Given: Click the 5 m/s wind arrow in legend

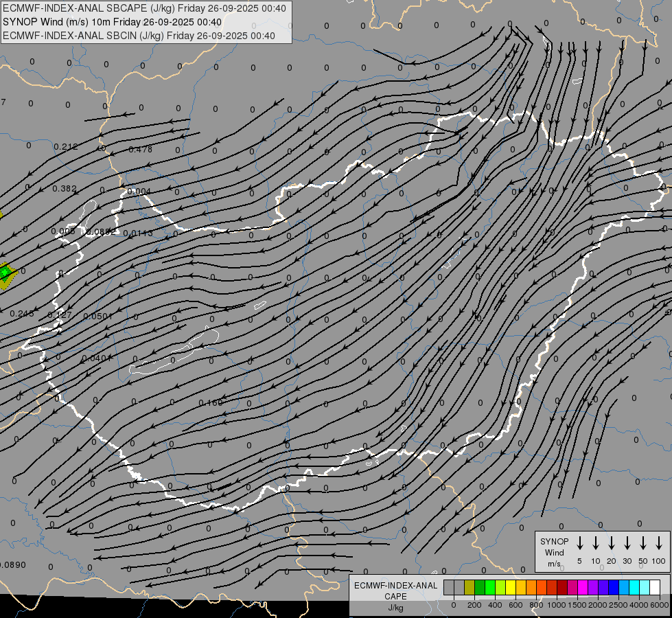Looking at the screenshot, I should [x=579, y=543].
